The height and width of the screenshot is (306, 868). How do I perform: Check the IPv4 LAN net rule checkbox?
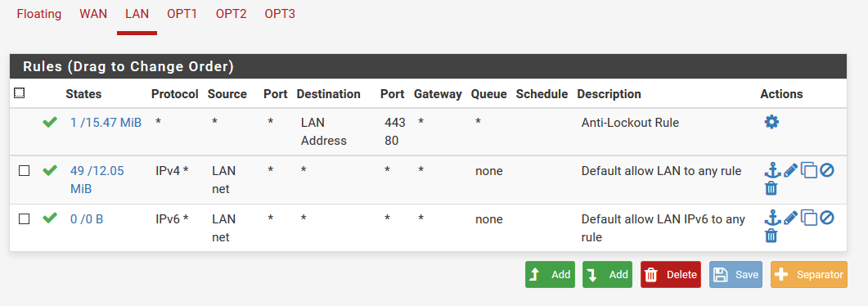24,171
